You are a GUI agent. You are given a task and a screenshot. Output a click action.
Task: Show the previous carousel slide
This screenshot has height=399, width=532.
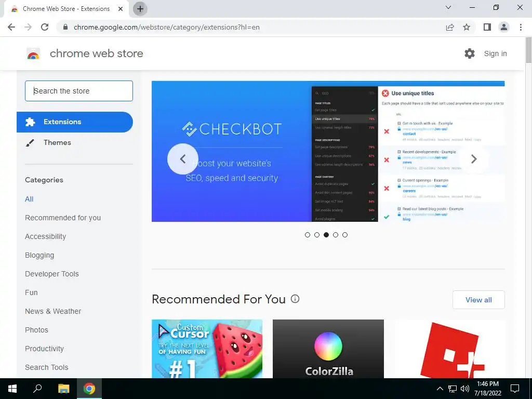pyautogui.click(x=182, y=159)
